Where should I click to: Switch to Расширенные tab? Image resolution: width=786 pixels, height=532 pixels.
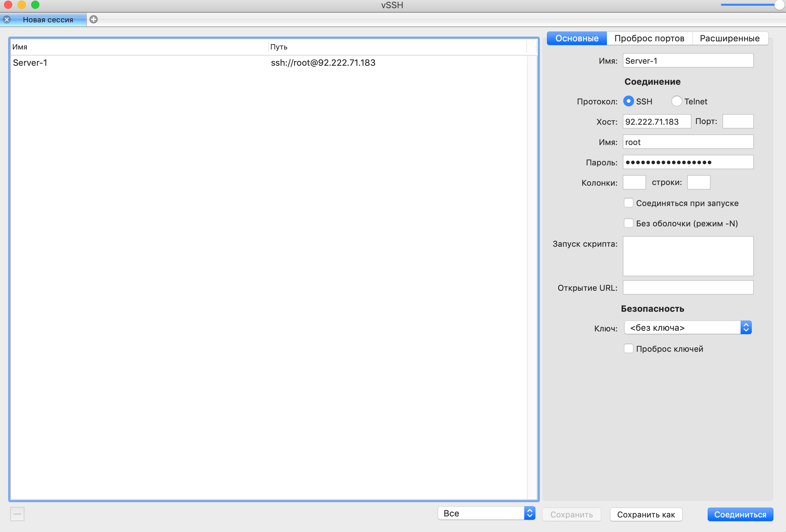coord(730,38)
